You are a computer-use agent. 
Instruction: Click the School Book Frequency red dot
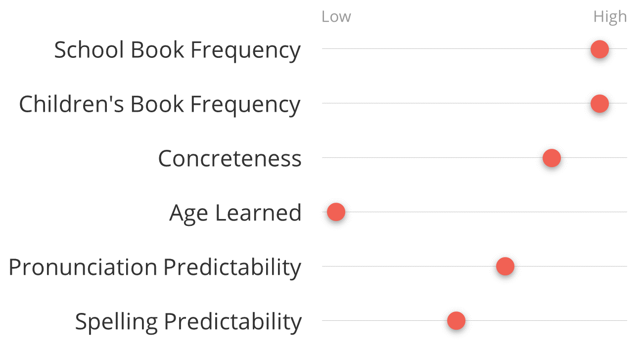point(599,49)
